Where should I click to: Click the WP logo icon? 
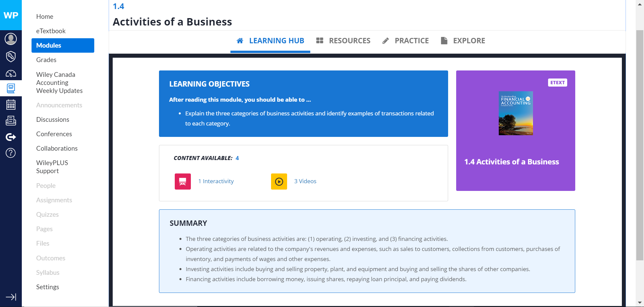coord(11,15)
